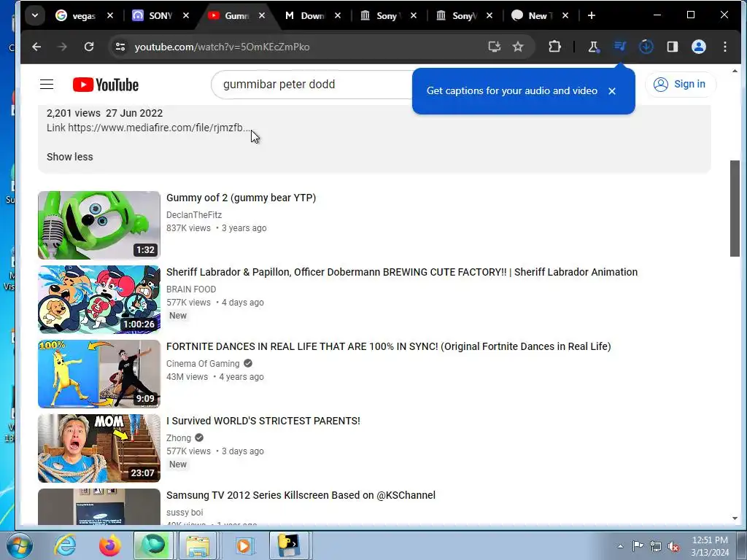The width and height of the screenshot is (747, 560).
Task: View site information icon in address bar
Action: tap(120, 47)
